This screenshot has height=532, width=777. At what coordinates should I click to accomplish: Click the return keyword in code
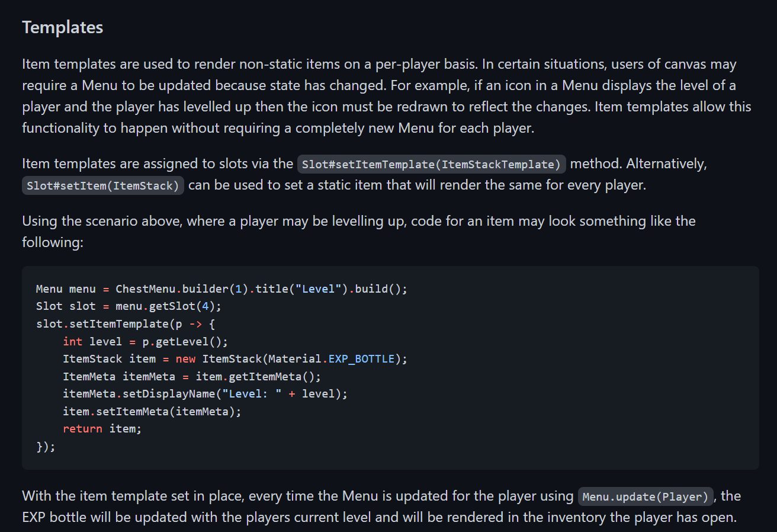point(83,429)
